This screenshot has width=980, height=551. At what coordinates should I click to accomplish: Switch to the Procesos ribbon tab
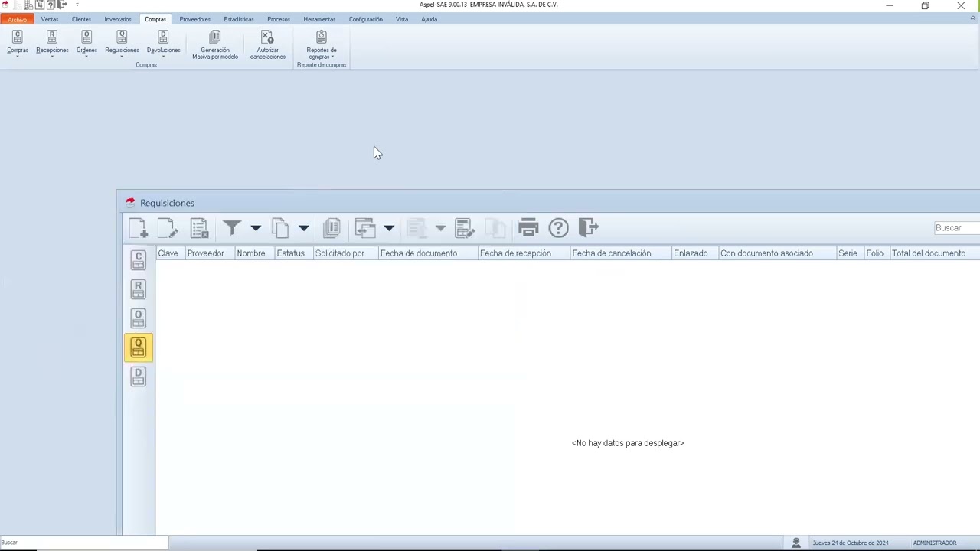pos(279,19)
